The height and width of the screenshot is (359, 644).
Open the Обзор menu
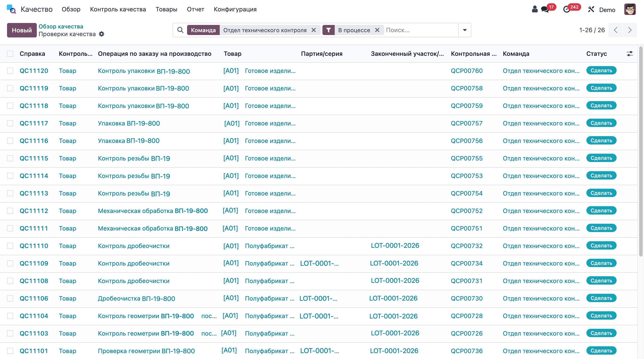click(71, 9)
